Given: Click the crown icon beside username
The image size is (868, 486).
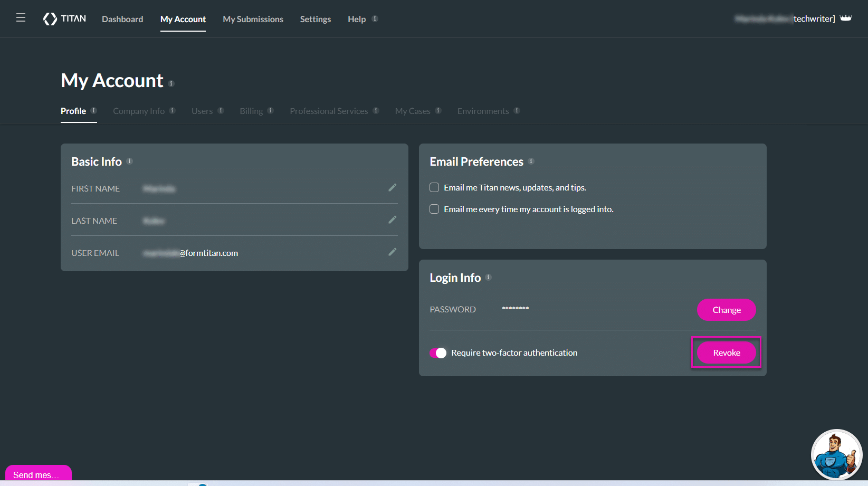Looking at the screenshot, I should click(x=846, y=18).
